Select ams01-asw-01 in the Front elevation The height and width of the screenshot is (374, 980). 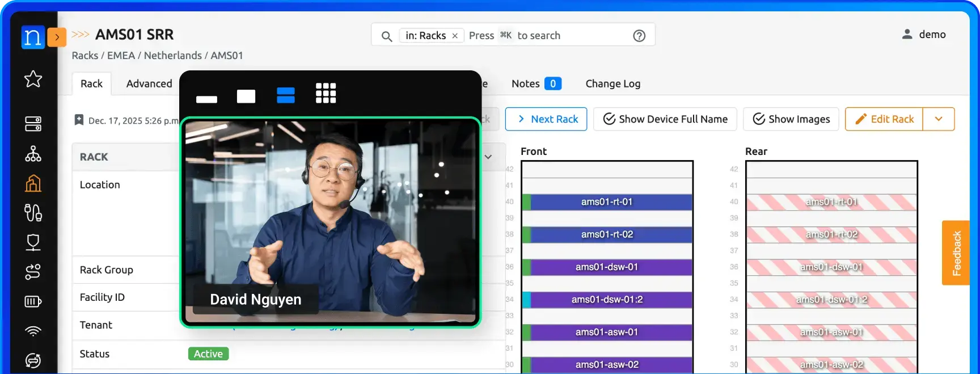[607, 332]
